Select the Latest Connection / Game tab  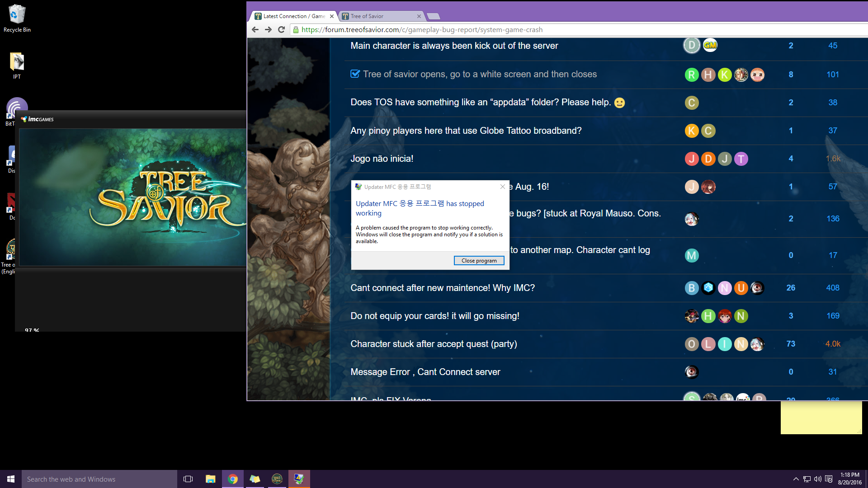[x=293, y=16]
